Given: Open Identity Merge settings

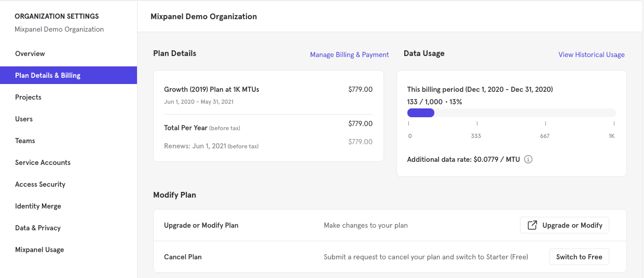Looking at the screenshot, I should coord(38,206).
